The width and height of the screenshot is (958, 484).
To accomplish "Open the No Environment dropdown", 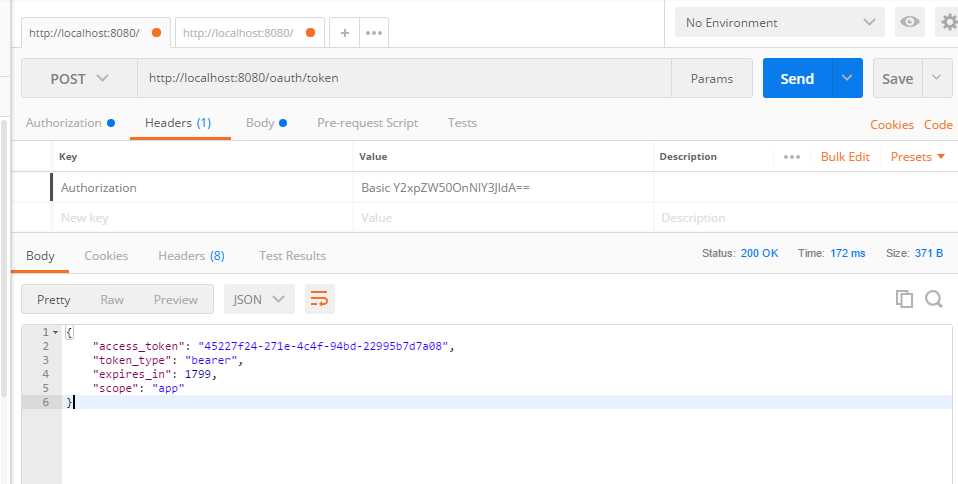I will (x=780, y=23).
